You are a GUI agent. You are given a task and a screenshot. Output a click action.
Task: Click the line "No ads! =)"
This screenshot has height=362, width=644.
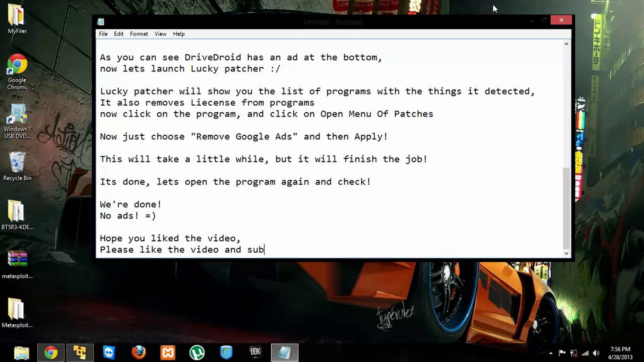pos(128,216)
